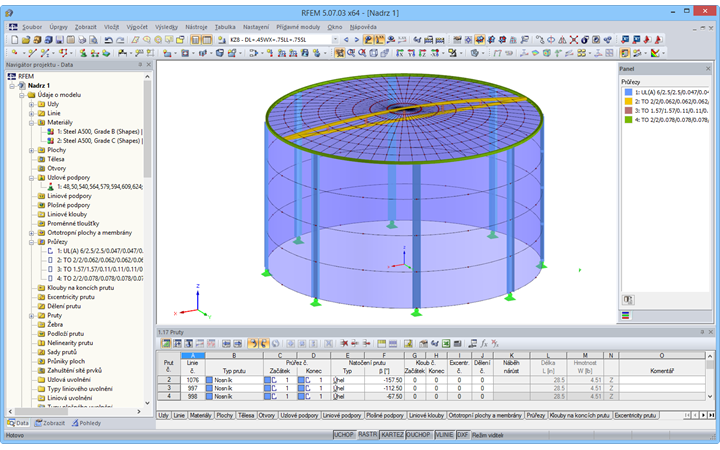Viewport: 720px width, 450px height.
Task: Click the Open file folder icon
Action: point(26,40)
